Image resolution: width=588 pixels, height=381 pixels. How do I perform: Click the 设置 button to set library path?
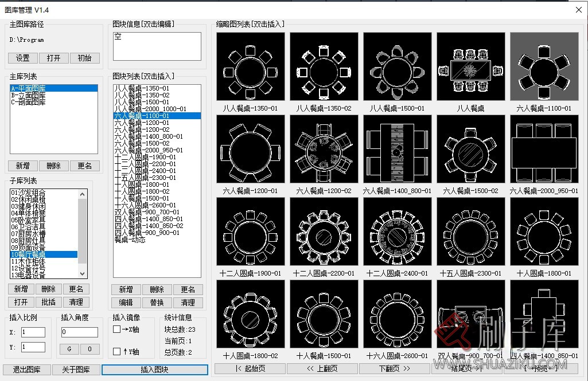[22, 58]
